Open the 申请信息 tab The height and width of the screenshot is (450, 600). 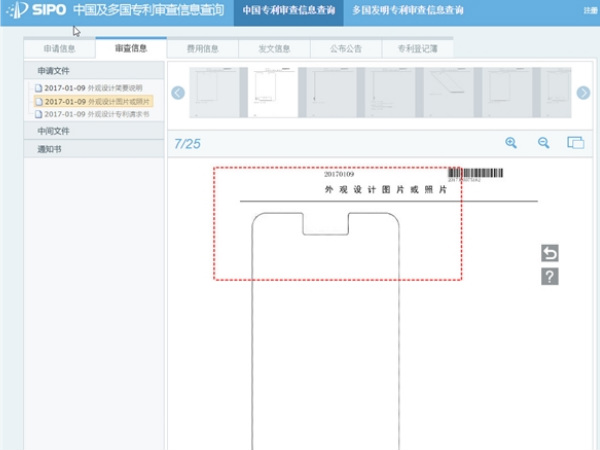59,49
